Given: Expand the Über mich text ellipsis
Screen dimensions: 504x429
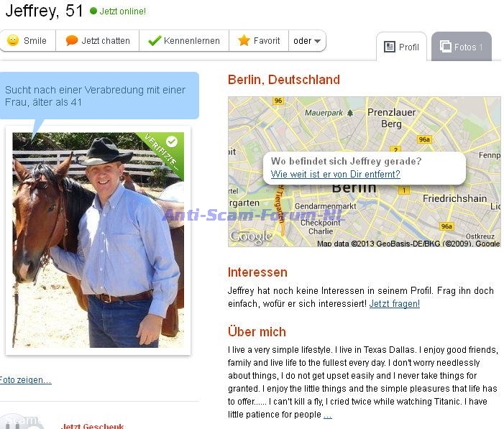Looking at the screenshot, I should 328,415.
